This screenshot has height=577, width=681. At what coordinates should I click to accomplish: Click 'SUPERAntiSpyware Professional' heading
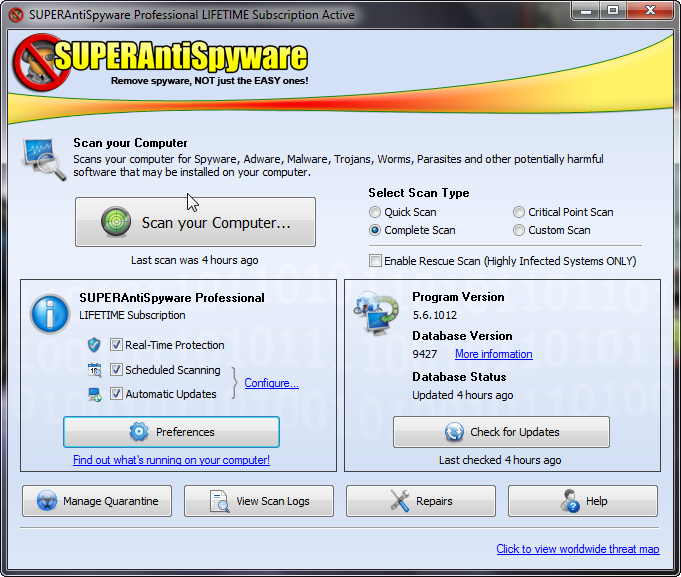[172, 298]
